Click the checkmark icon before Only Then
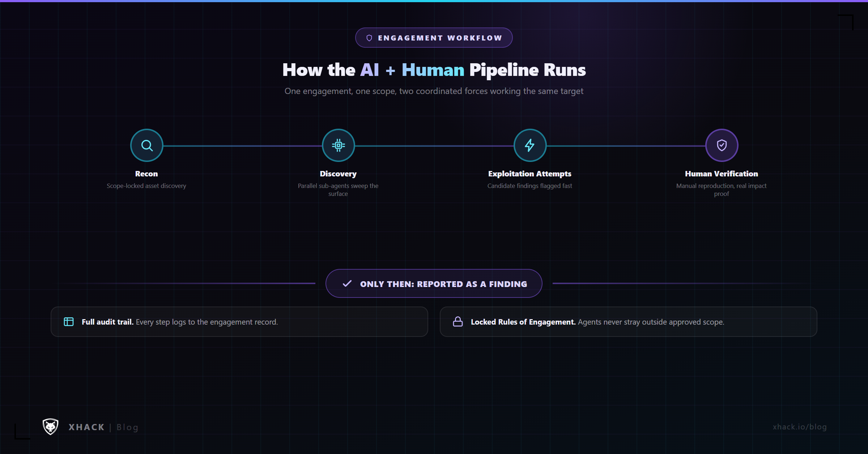 [x=347, y=283]
